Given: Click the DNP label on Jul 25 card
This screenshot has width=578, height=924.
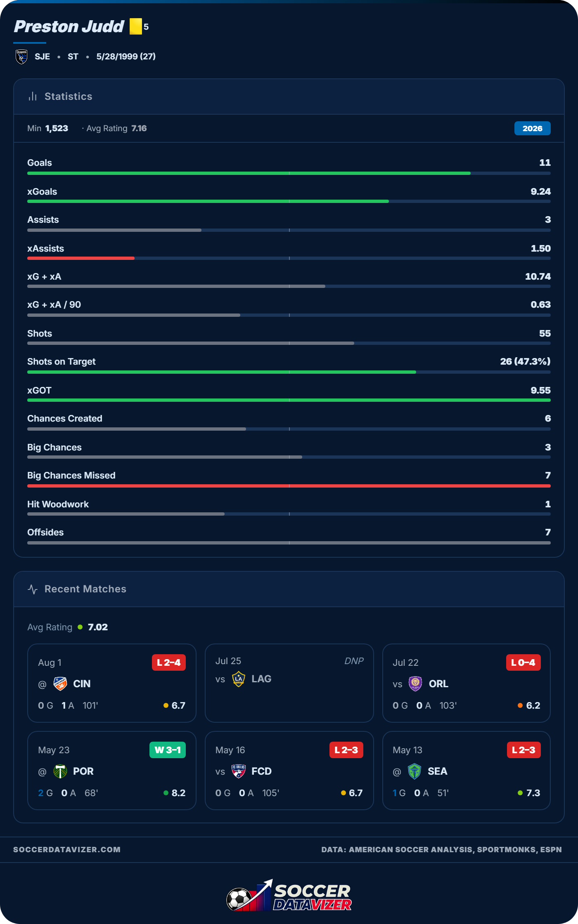Looking at the screenshot, I should (354, 661).
